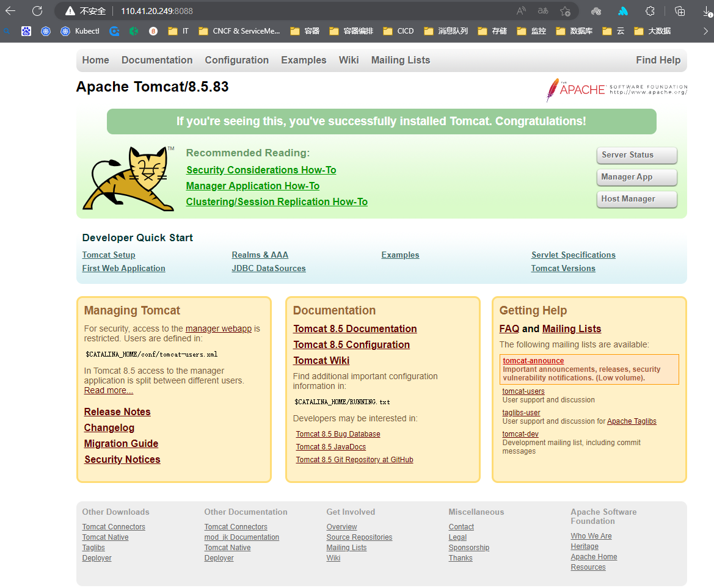Open the Kubectl bookmark
Viewport: 714px width, 588px height.
coord(80,31)
